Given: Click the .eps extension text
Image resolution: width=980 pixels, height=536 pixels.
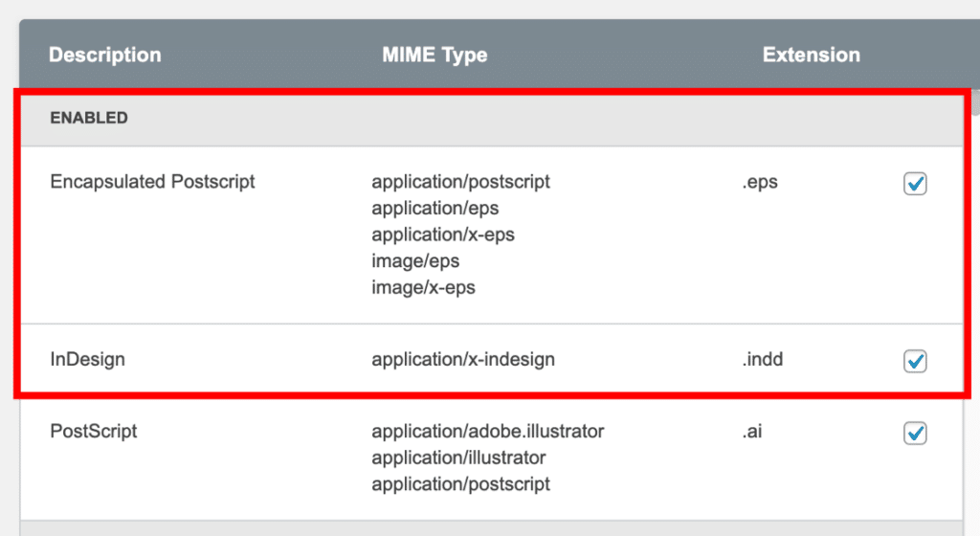Looking at the screenshot, I should [x=760, y=181].
